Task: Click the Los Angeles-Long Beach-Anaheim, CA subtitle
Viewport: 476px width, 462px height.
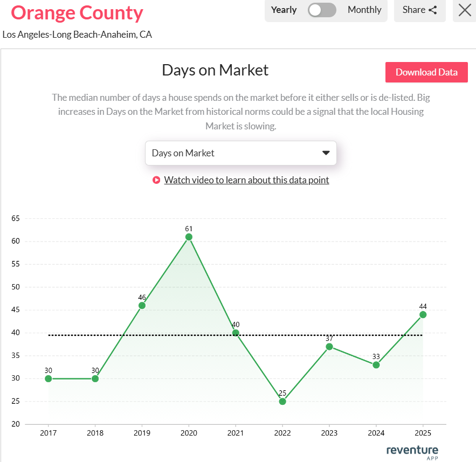Action: click(77, 35)
